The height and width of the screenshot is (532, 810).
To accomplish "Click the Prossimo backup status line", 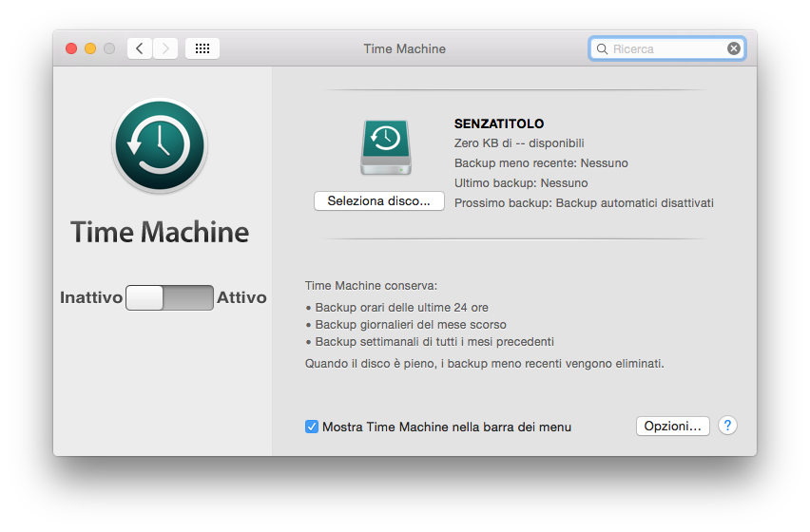I will pos(584,202).
